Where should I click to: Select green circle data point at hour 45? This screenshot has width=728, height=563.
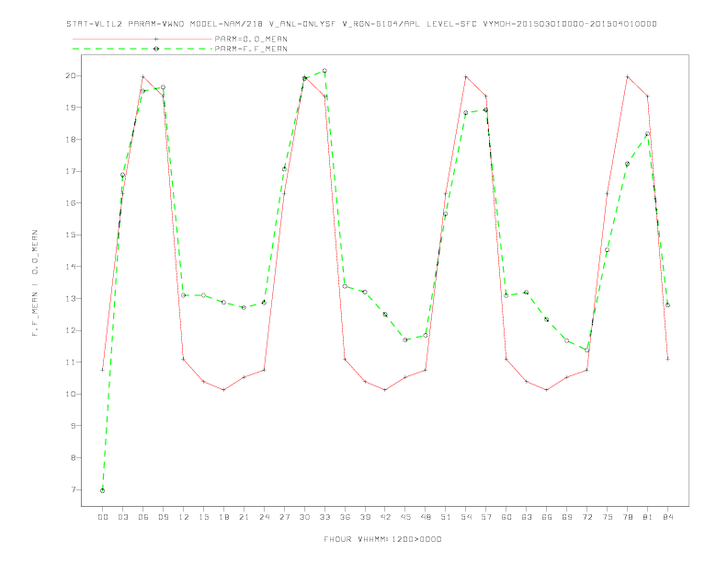(x=405, y=340)
